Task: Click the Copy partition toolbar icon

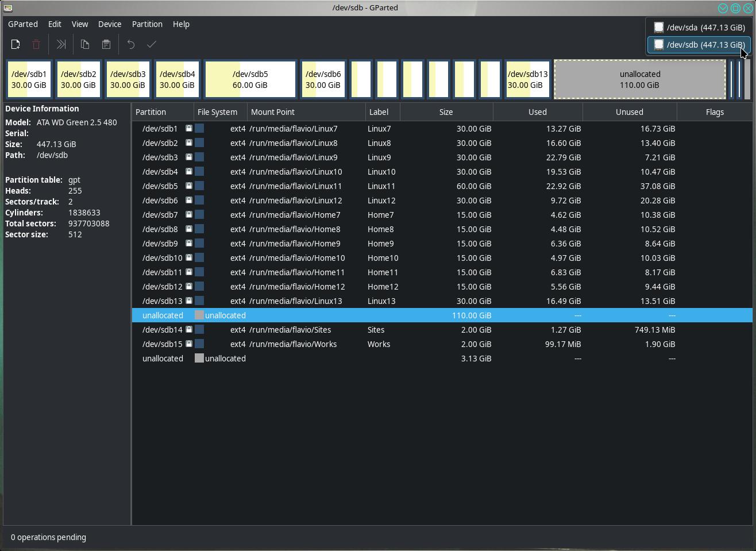Action: pos(85,44)
